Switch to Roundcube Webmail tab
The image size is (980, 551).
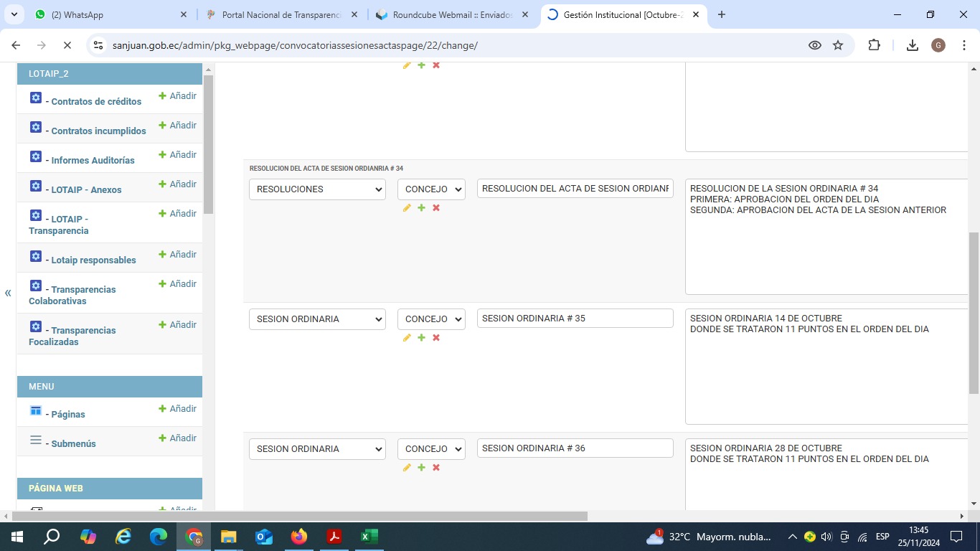tap(452, 14)
